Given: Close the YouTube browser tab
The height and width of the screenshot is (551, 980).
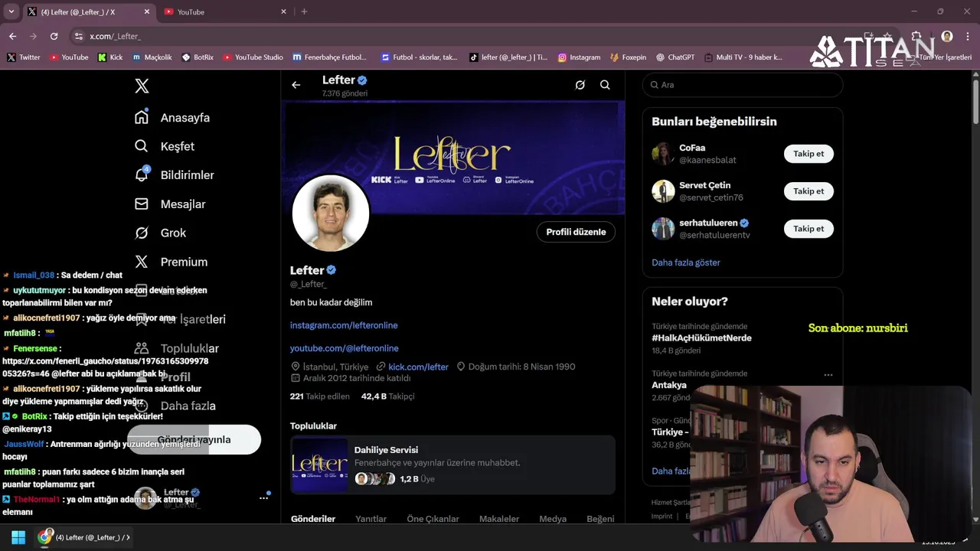Looking at the screenshot, I should coord(283,12).
